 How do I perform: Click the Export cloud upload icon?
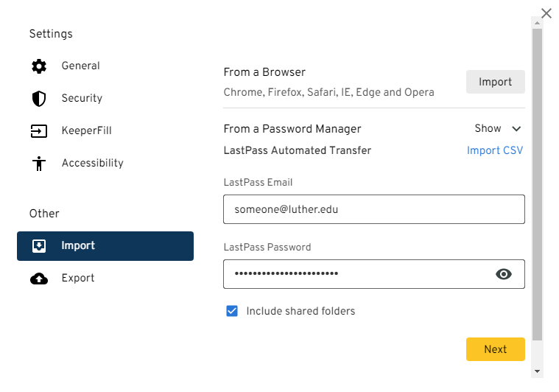pyautogui.click(x=39, y=279)
